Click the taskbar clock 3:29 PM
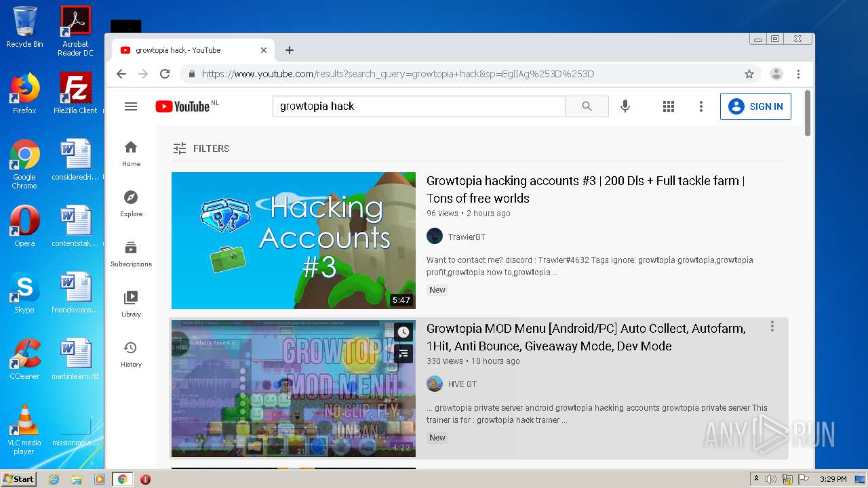 pos(833,479)
